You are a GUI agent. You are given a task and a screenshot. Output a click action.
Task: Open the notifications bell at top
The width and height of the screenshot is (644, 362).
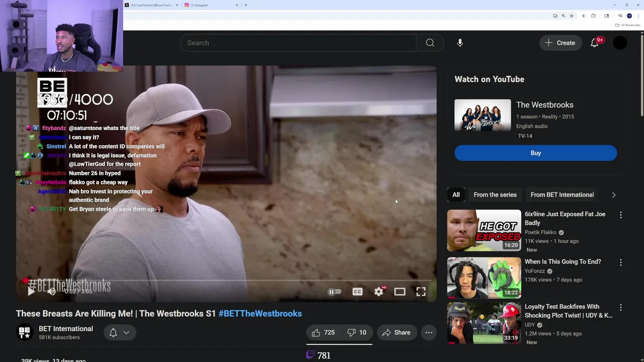595,43
